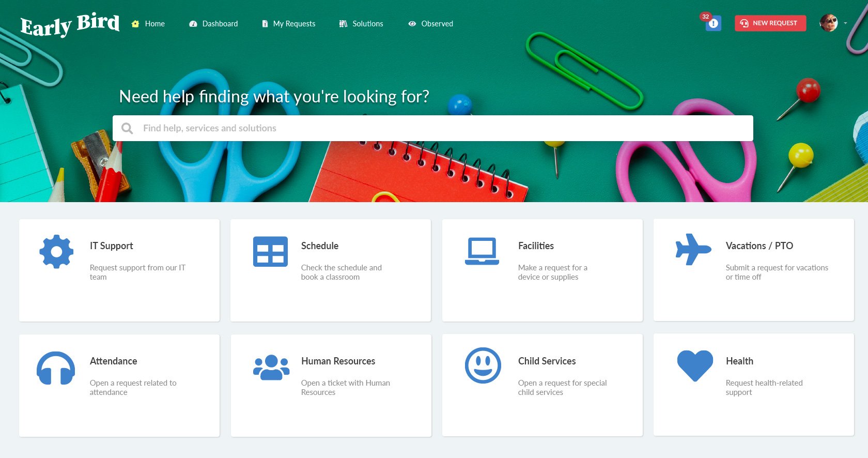
Task: Open the Schedule grid icon
Action: pos(270,252)
